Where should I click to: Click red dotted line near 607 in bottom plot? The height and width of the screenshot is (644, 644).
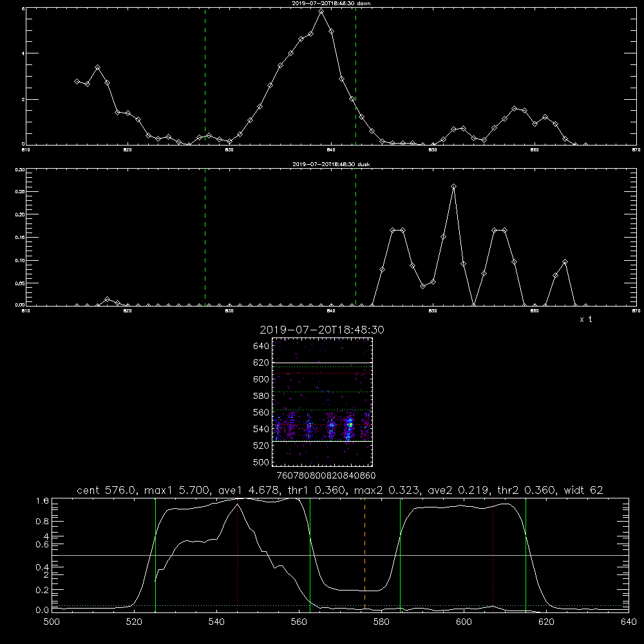click(493, 555)
